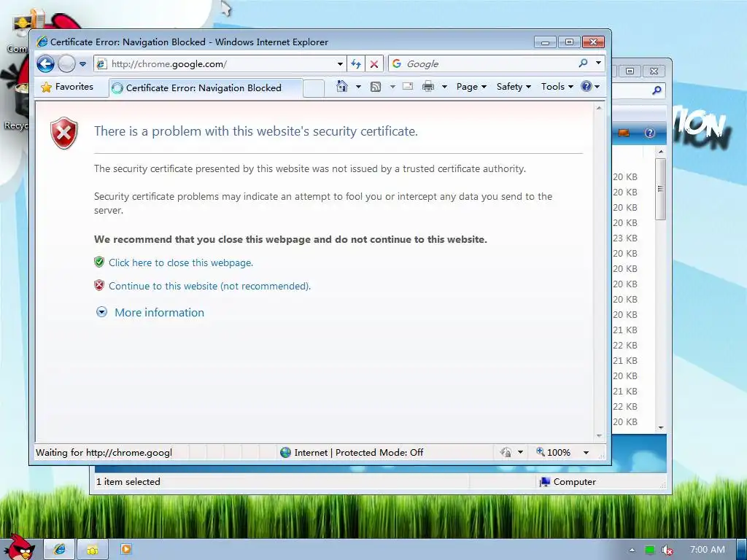Image resolution: width=747 pixels, height=560 pixels.
Task: Expand More information arrow button
Action: pos(101,312)
